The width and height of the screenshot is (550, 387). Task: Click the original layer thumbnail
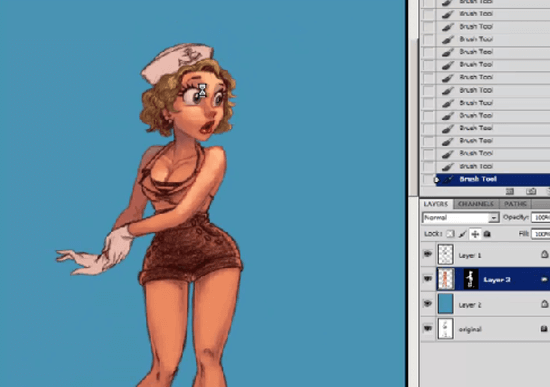(445, 328)
